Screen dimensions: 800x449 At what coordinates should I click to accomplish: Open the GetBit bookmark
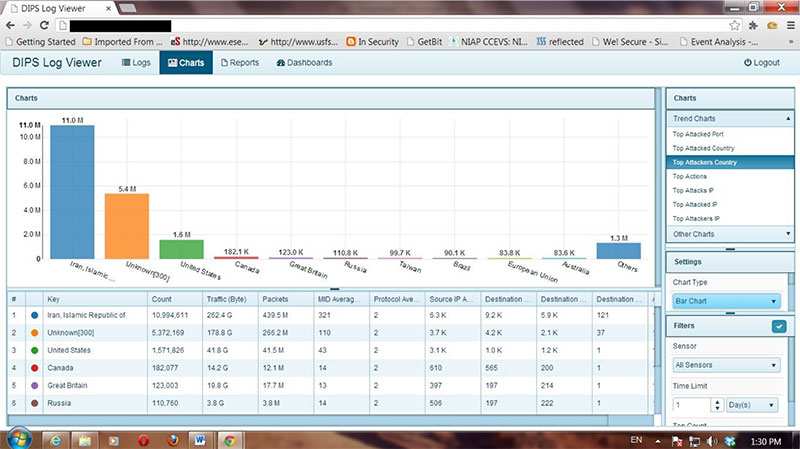tap(424, 42)
